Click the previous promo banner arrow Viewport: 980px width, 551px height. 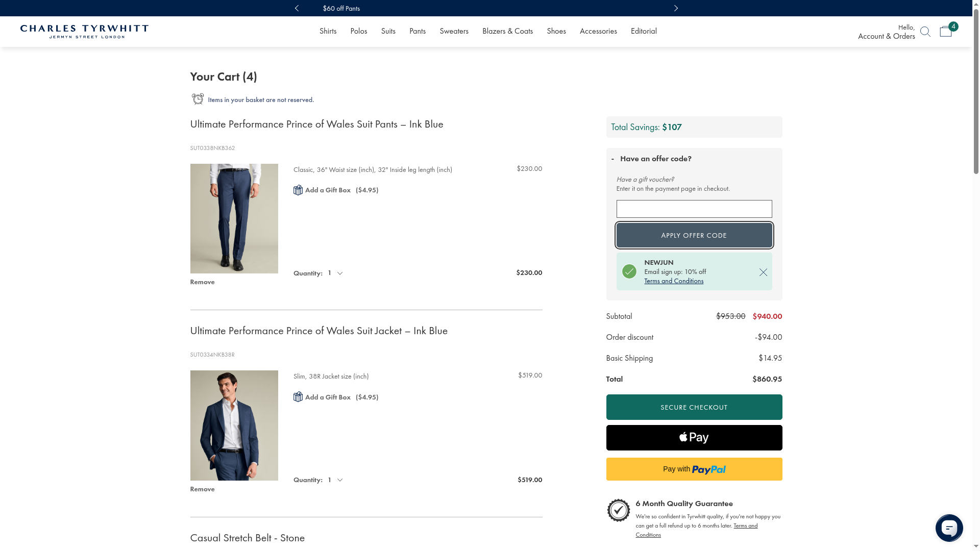[297, 8]
